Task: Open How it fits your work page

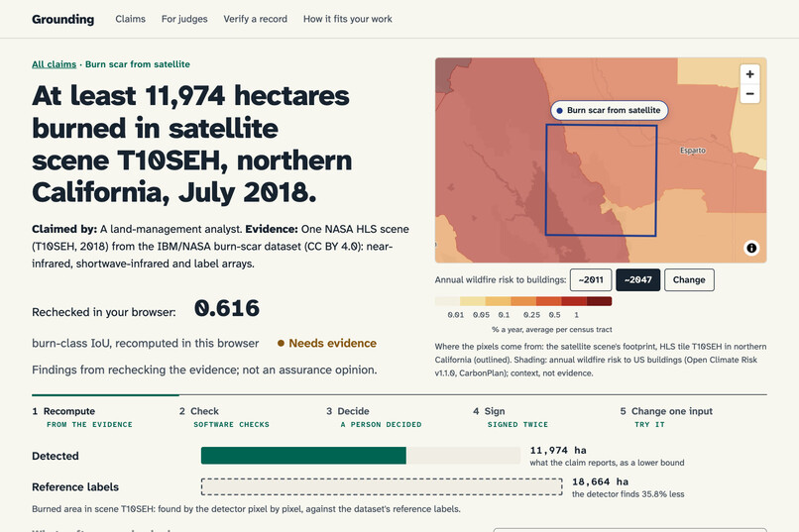Action: click(348, 19)
